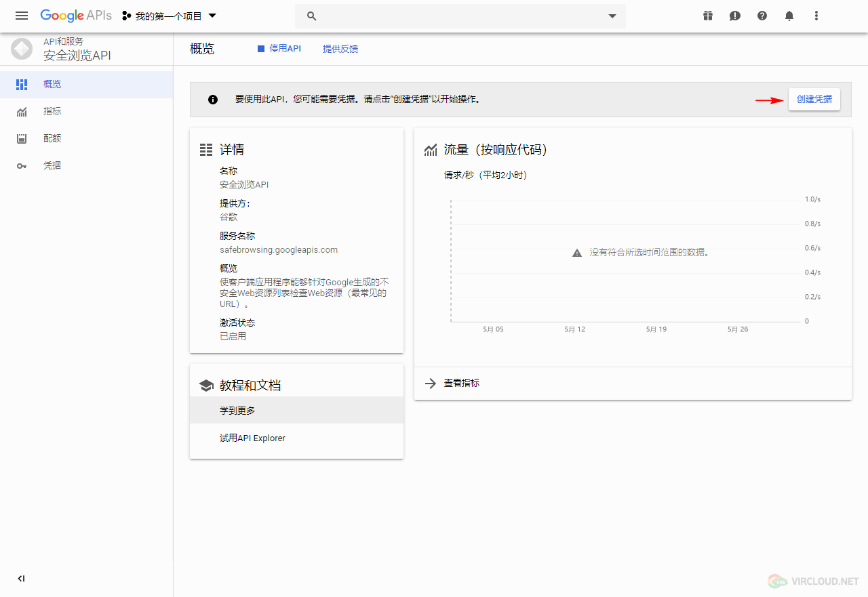Click the search magnifier icon
The image size is (868, 597).
(312, 16)
